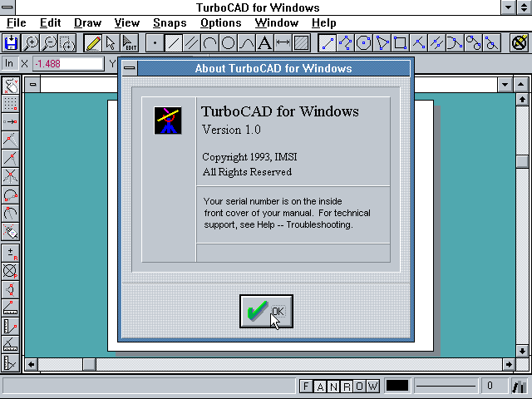Screen dimensions: 532x399
Task: Select the single Line tool
Action: pos(173,43)
